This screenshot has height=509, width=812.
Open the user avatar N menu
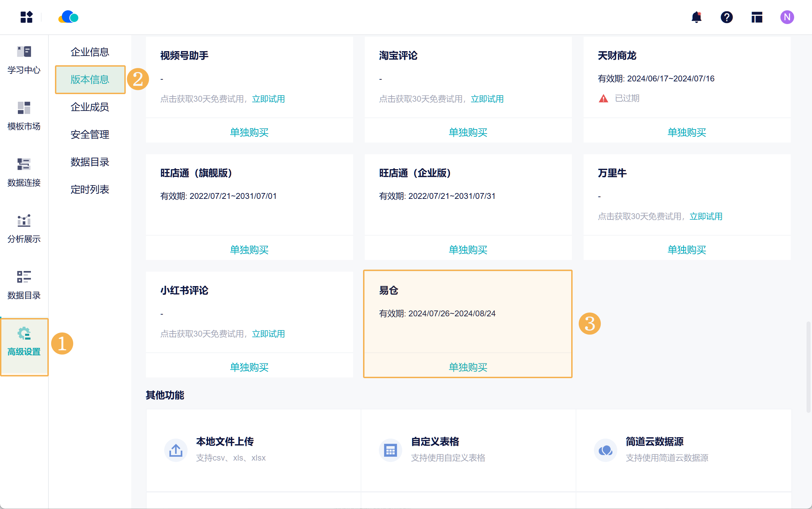click(787, 17)
